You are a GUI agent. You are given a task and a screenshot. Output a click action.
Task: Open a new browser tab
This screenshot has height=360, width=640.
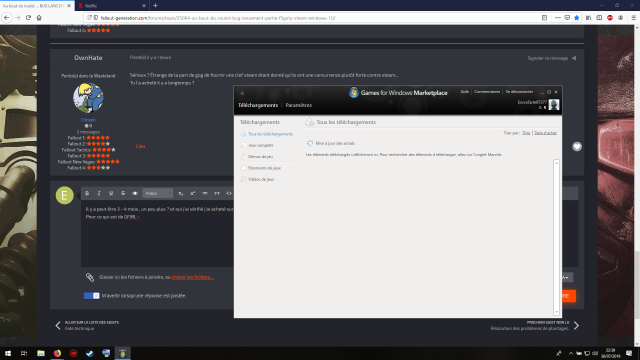coord(156,6)
